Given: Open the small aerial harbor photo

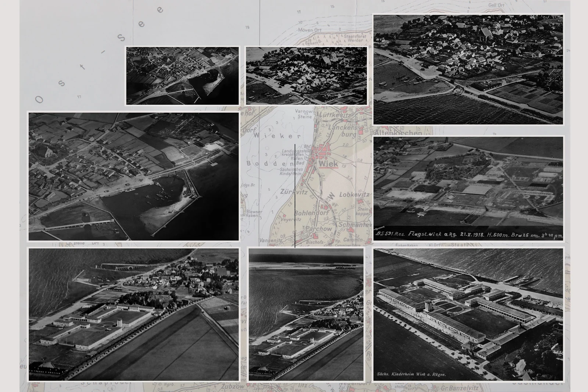Looking at the screenshot, I should click(x=182, y=76).
